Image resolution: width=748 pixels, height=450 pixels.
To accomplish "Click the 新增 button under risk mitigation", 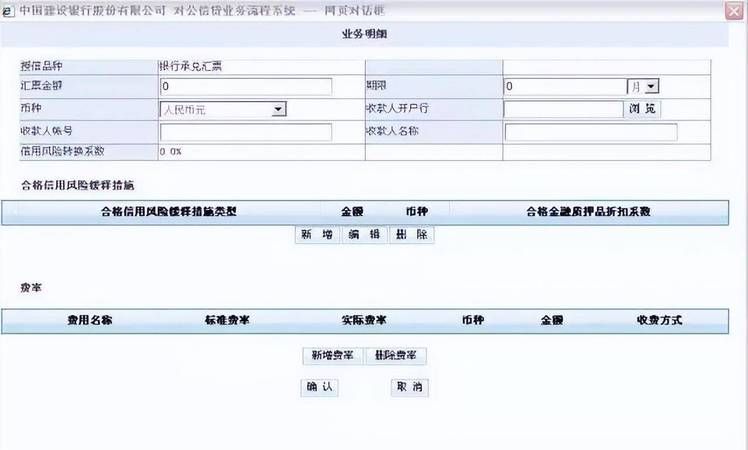I will [x=318, y=234].
